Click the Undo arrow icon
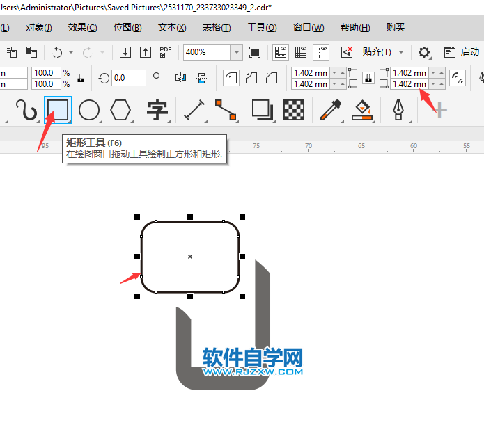 tap(57, 52)
